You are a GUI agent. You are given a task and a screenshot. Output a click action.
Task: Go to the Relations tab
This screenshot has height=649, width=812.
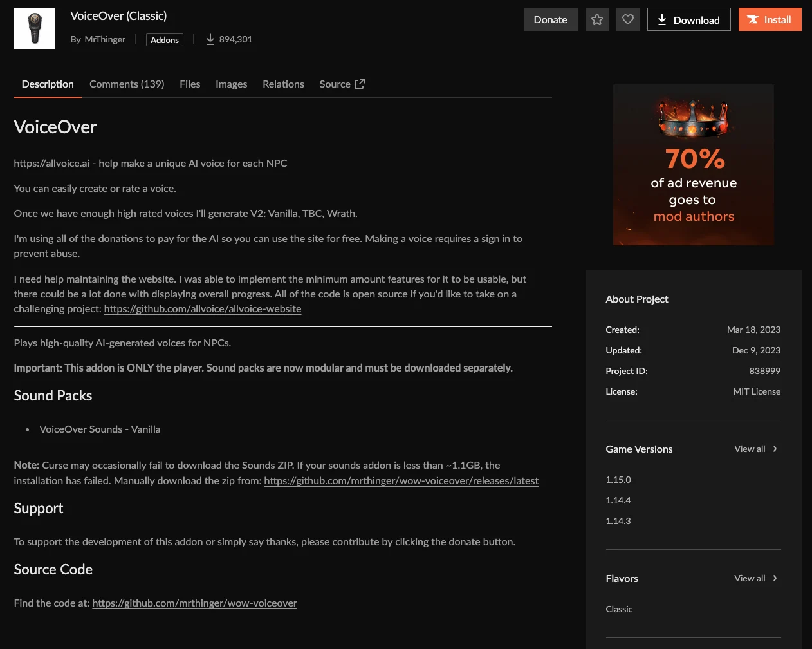283,84
